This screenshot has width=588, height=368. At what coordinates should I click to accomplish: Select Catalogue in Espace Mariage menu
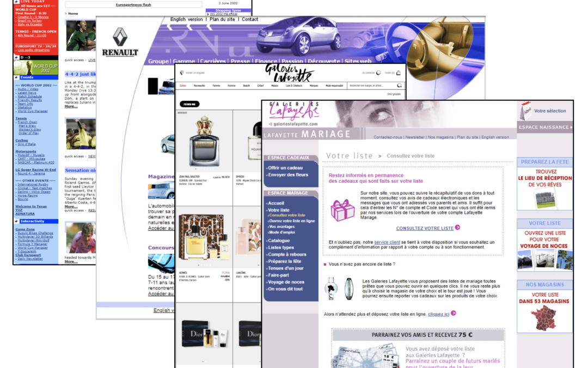click(x=279, y=240)
